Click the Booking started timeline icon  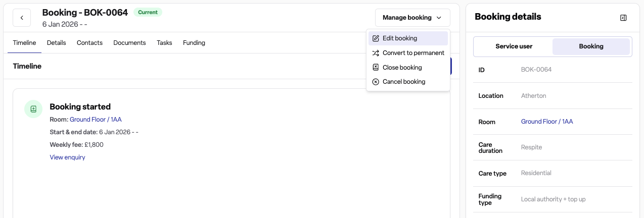pos(33,109)
